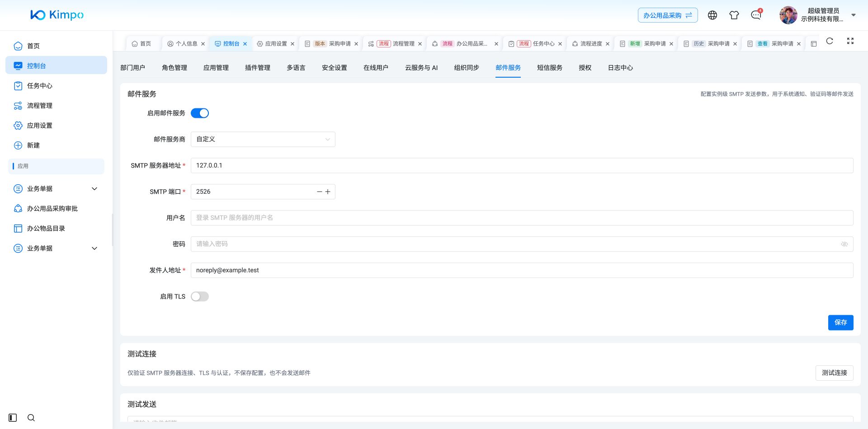Expand the lower 业务单据 group under 办公物品目录

click(56, 248)
